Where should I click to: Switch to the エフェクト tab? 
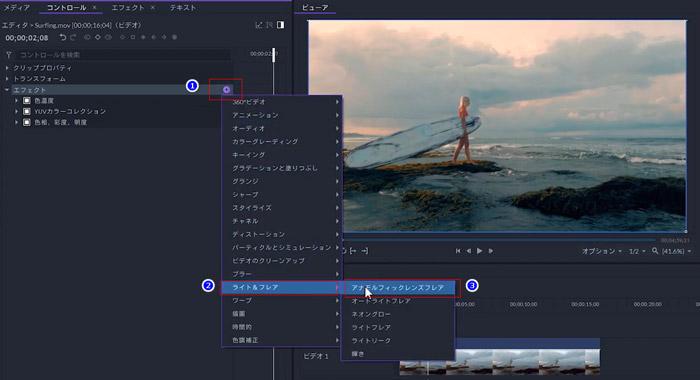click(x=128, y=8)
